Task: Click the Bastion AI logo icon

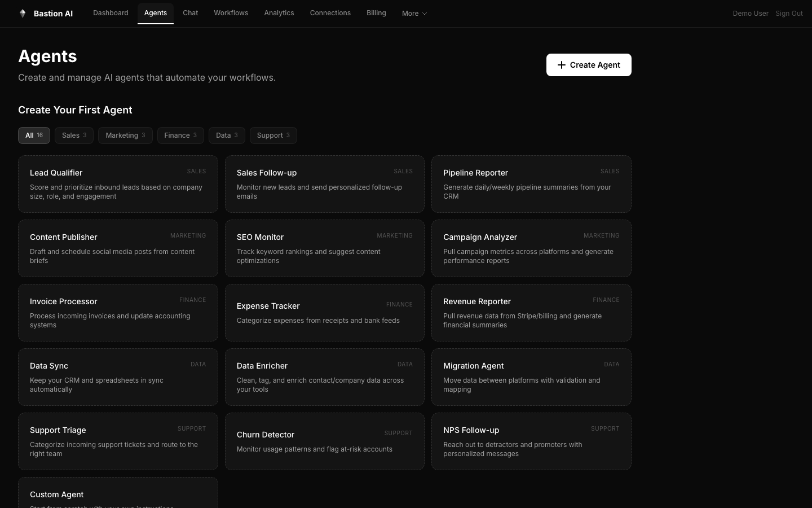Action: (23, 14)
